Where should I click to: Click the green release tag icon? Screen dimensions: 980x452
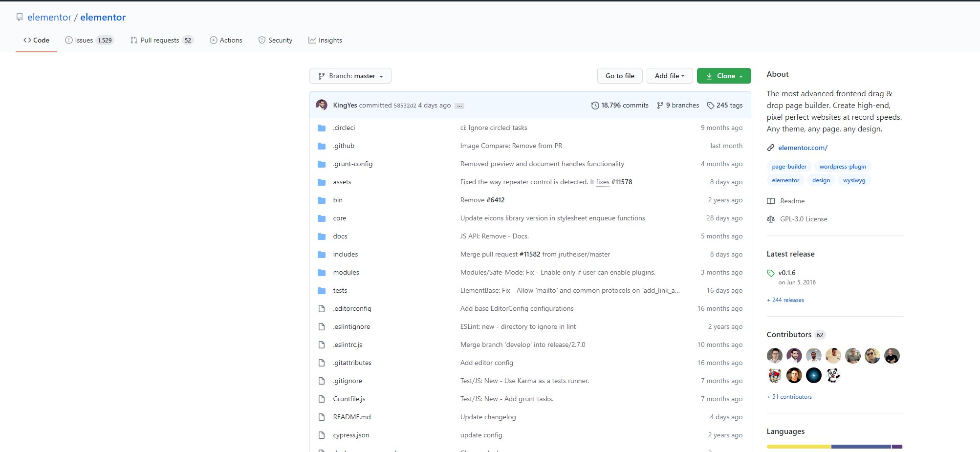771,273
